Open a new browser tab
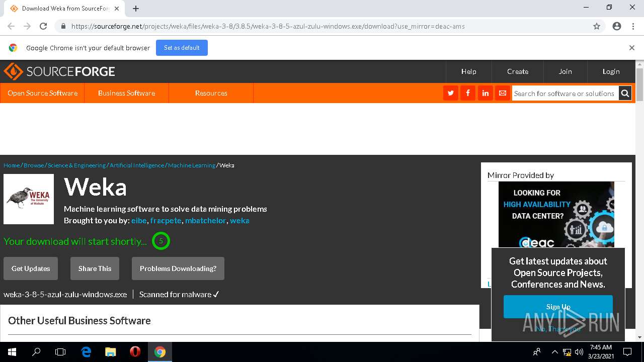The height and width of the screenshot is (362, 644). 136,9
